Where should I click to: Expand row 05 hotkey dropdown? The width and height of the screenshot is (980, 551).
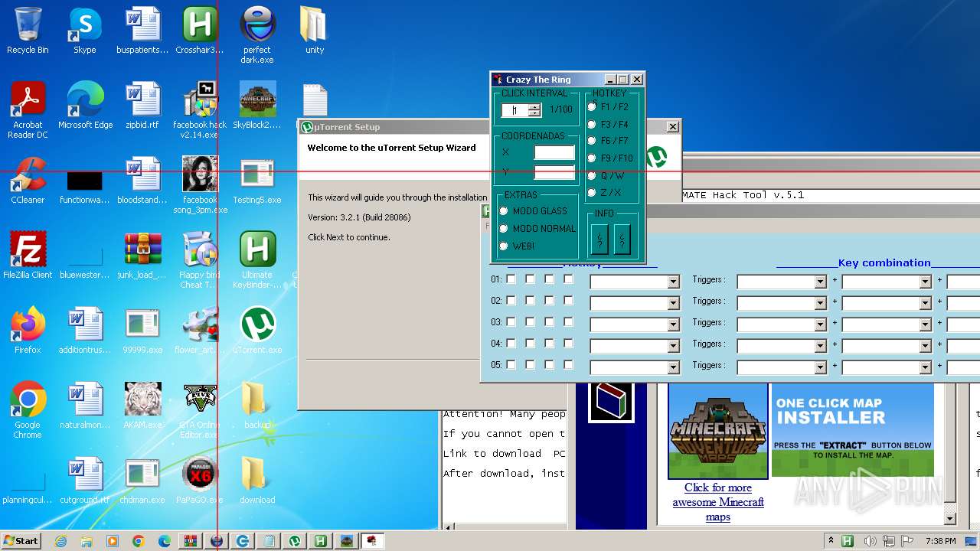point(673,367)
